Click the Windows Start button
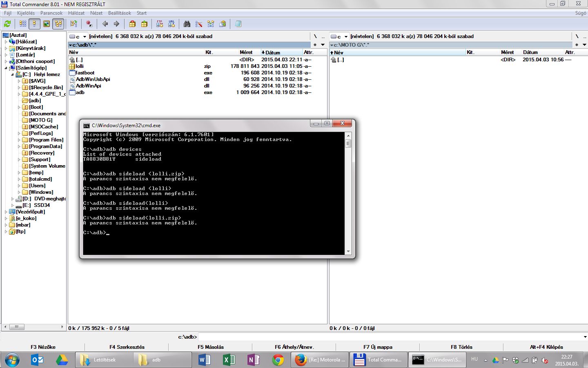This screenshot has width=588, height=368. pyautogui.click(x=12, y=360)
